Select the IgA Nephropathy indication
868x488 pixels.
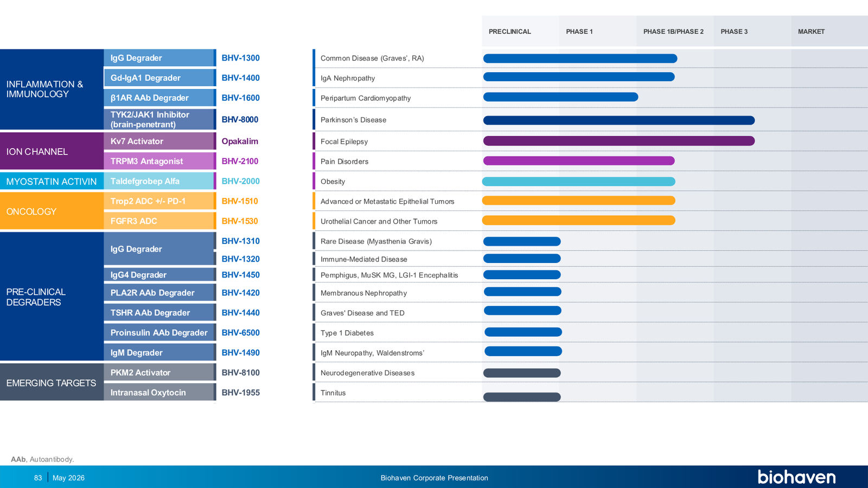click(348, 78)
